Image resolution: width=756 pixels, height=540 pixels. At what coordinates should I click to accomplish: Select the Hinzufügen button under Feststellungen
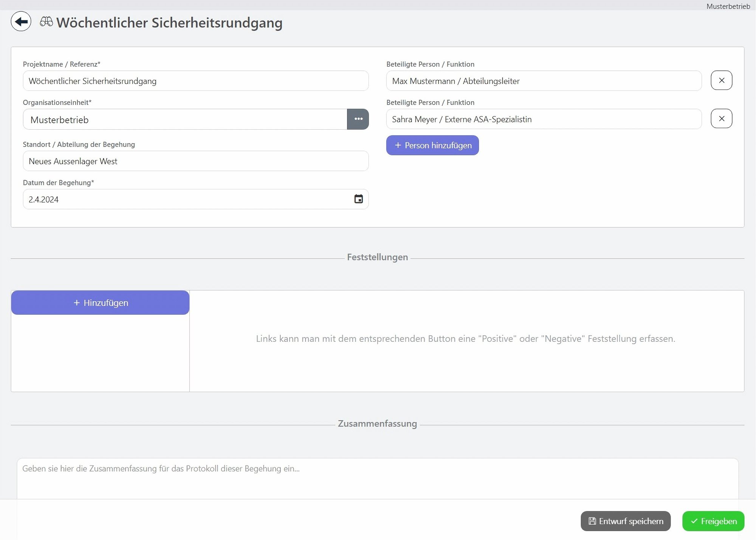(x=100, y=302)
